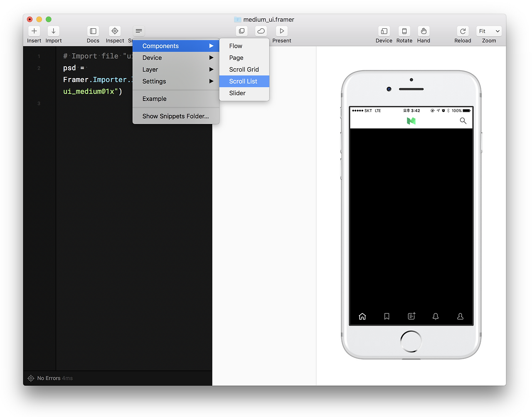
Task: Click line number 3 in the gutter
Action: [x=39, y=103]
